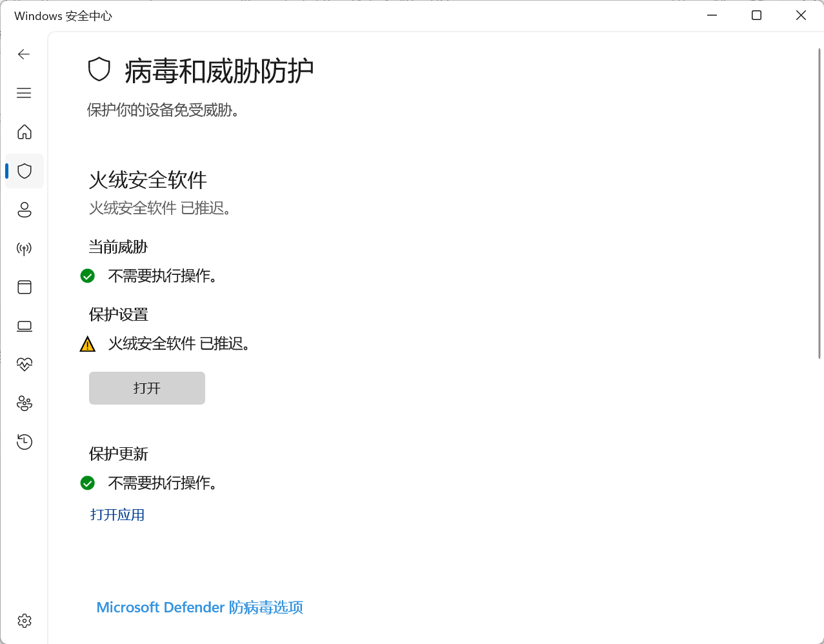Viewport: 824px width, 644px height.
Task: Click 保护设置 section label
Action: click(x=119, y=315)
